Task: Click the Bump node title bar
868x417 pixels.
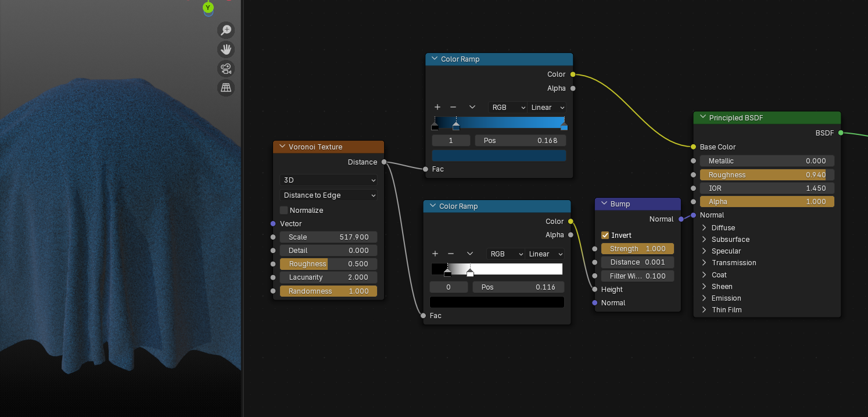Action: (639, 204)
